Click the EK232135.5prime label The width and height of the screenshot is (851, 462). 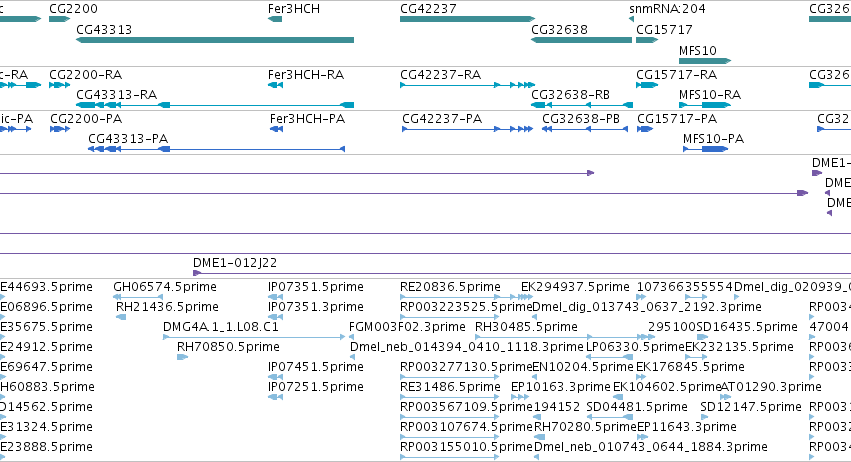pyautogui.click(x=739, y=346)
